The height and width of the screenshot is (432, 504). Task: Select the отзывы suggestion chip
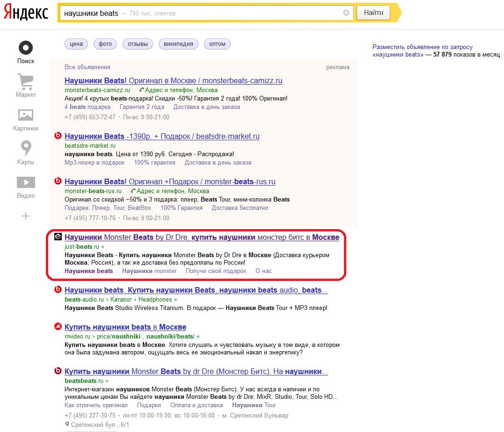click(x=138, y=44)
